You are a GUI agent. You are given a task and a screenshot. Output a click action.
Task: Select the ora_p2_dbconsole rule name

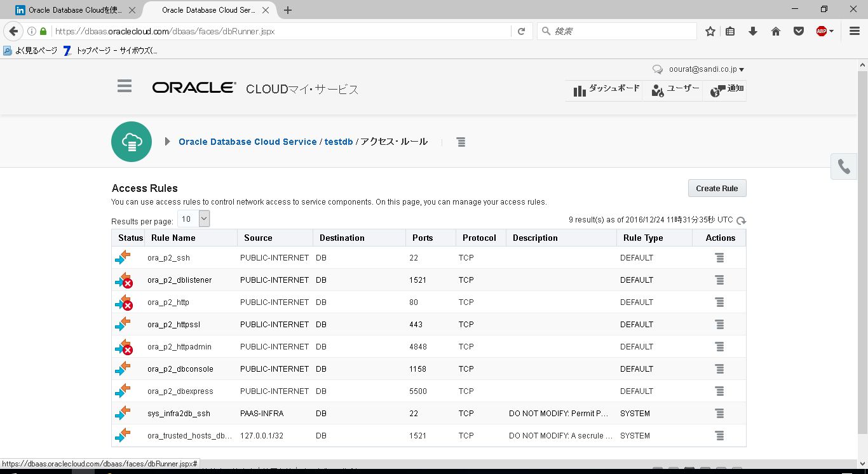(x=180, y=369)
